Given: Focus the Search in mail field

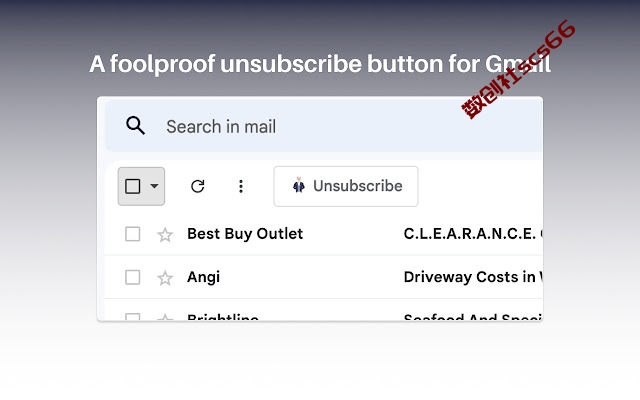Looking at the screenshot, I should [x=324, y=126].
